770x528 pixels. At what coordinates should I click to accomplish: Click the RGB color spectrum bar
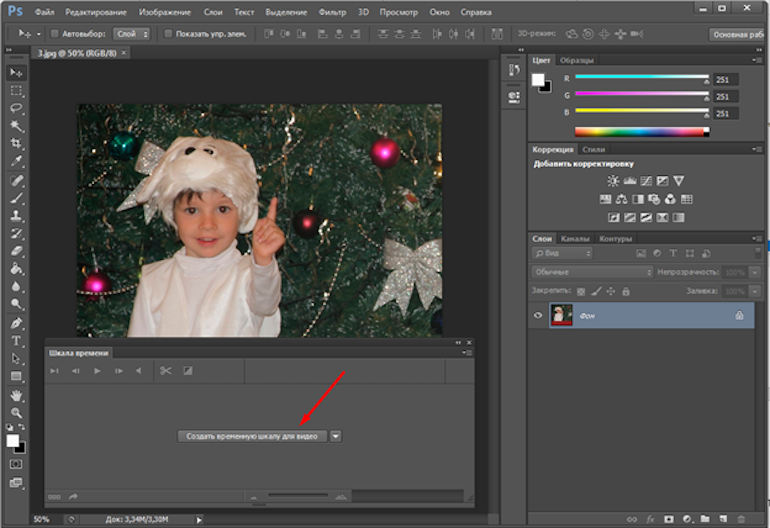(x=641, y=132)
